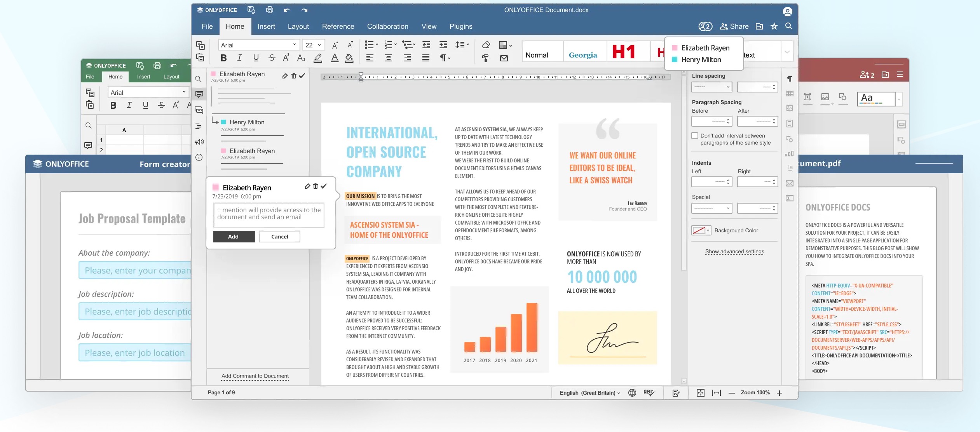
Task: Toggle Italic in the document editor toolbar
Action: pos(239,58)
